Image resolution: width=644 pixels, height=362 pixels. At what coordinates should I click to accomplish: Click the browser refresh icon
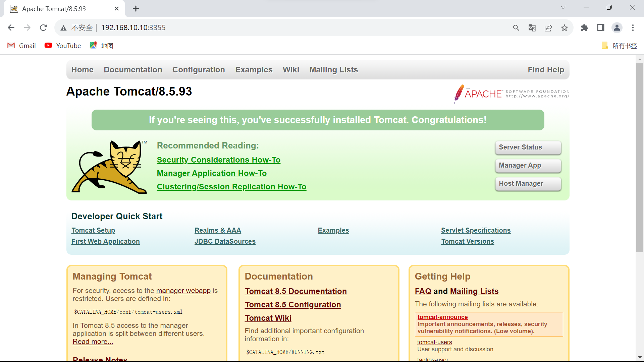[x=43, y=27]
